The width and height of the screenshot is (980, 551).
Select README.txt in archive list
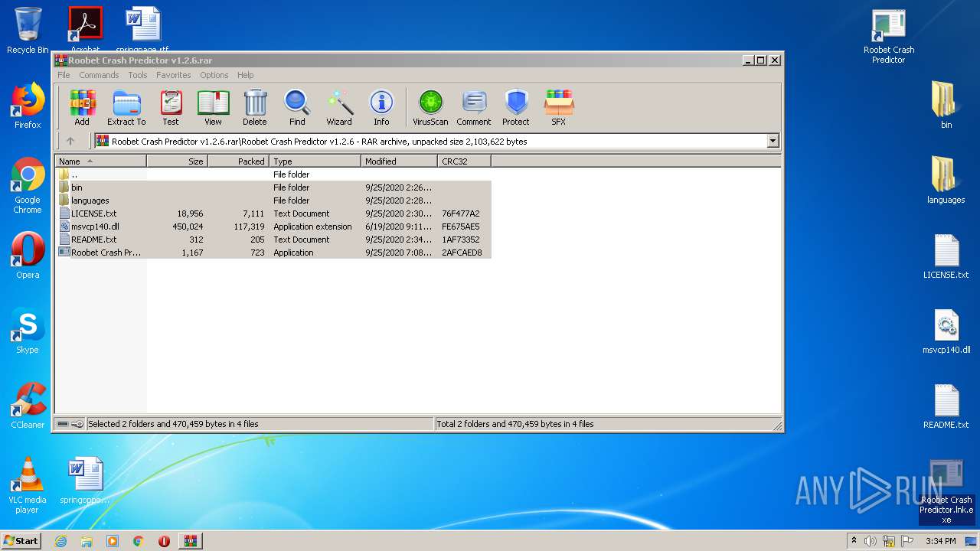click(273, 240)
